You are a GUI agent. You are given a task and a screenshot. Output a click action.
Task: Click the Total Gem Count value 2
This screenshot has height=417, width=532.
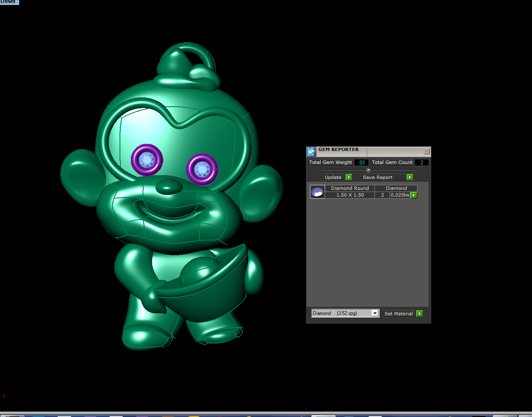[x=422, y=163]
